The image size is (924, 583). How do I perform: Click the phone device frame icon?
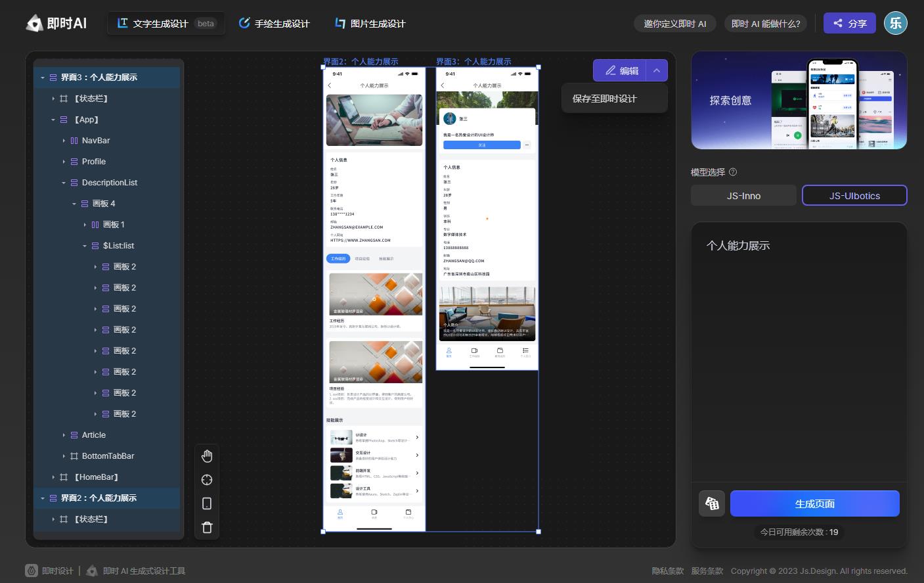pos(207,503)
